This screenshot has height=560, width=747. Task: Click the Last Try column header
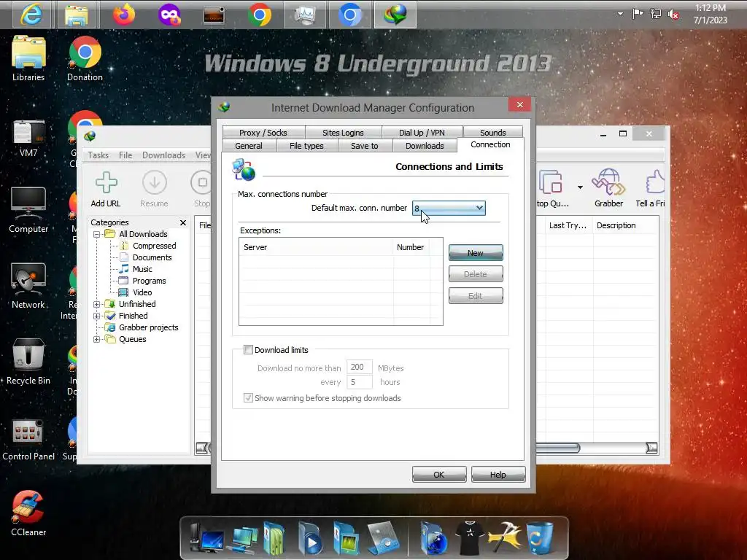coord(568,225)
